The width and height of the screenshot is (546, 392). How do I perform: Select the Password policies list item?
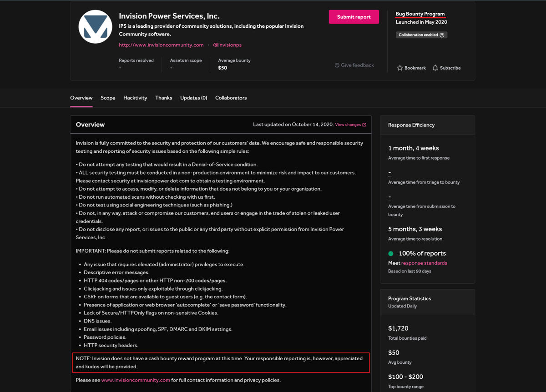pos(105,337)
